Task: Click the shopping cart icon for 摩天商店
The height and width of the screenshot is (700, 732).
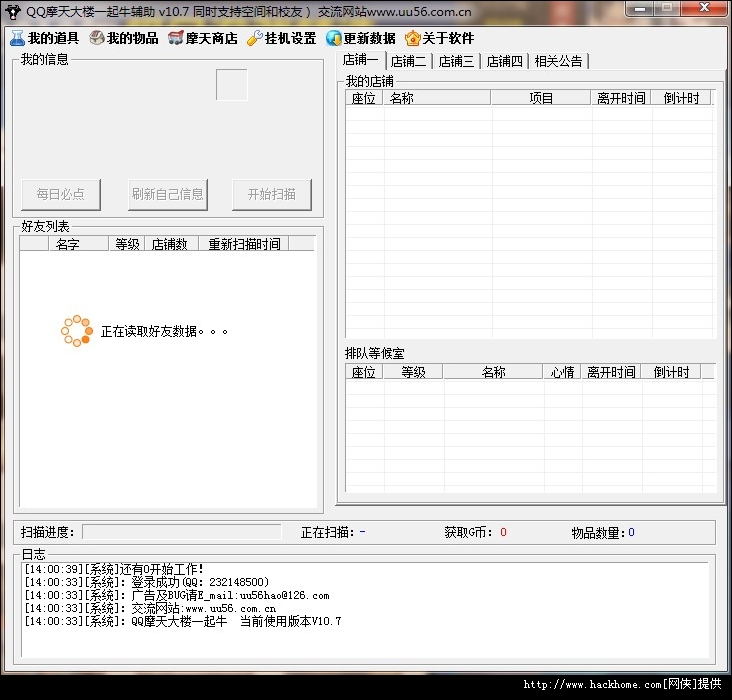Action: [x=176, y=38]
